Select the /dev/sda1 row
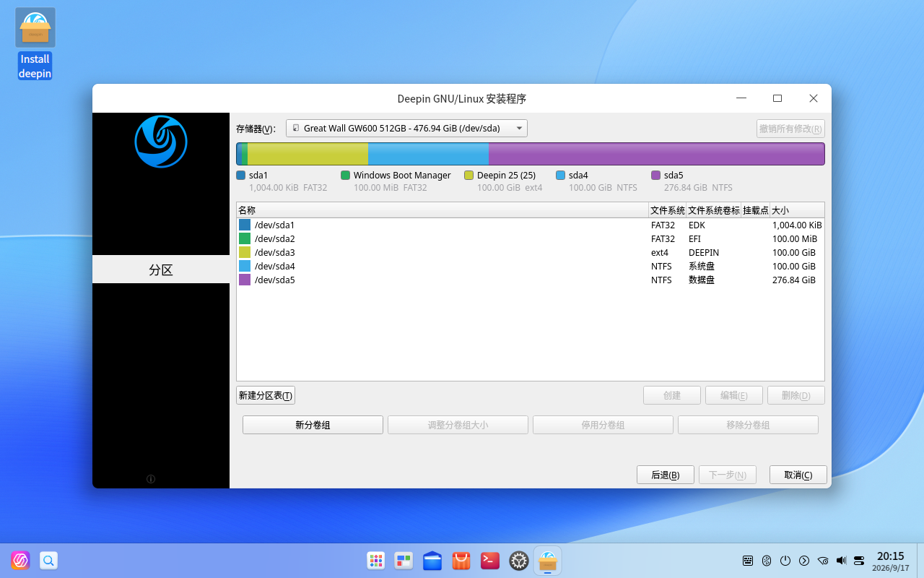 point(531,225)
